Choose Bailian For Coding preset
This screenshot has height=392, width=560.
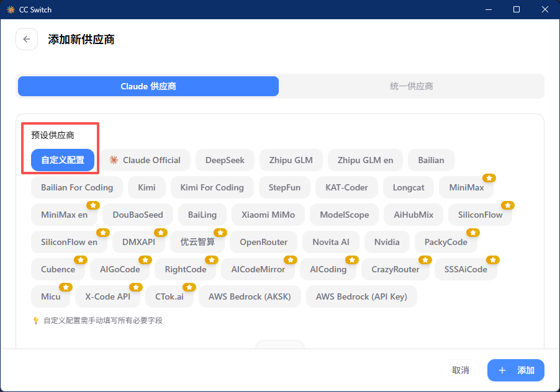point(77,187)
